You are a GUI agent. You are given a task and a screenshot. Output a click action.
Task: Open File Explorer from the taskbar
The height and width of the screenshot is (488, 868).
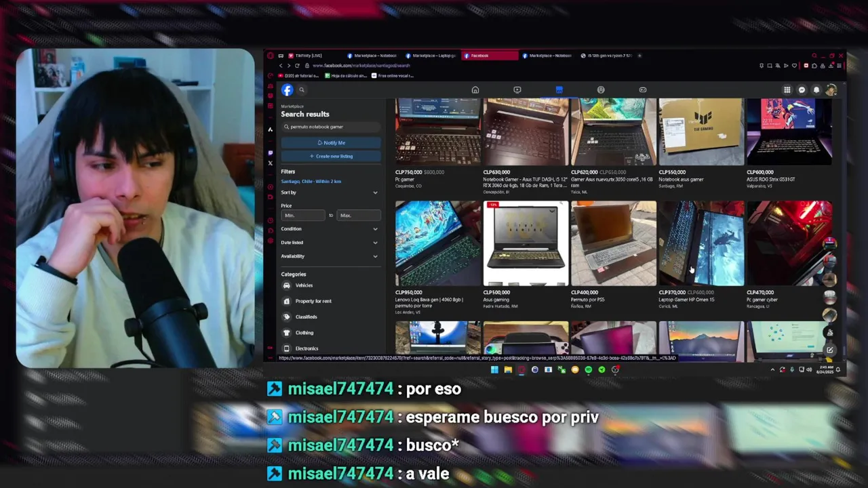(x=508, y=369)
